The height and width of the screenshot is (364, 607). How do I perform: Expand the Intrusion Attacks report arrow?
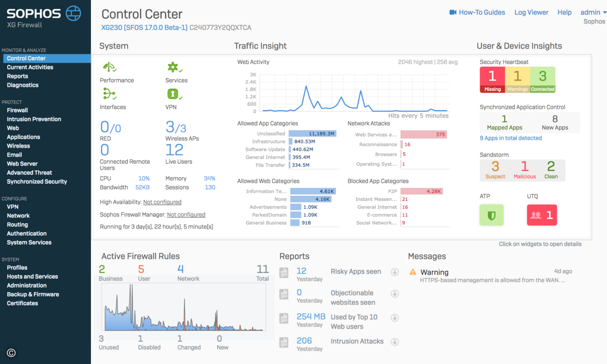pyautogui.click(x=395, y=342)
